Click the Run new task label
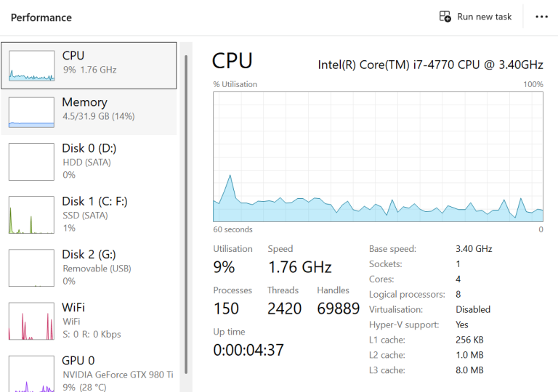 tap(484, 17)
